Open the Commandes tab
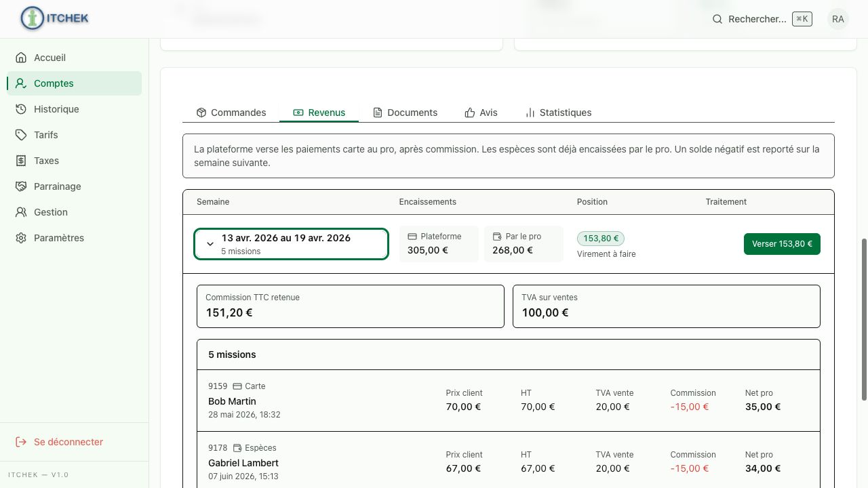 pyautogui.click(x=231, y=113)
